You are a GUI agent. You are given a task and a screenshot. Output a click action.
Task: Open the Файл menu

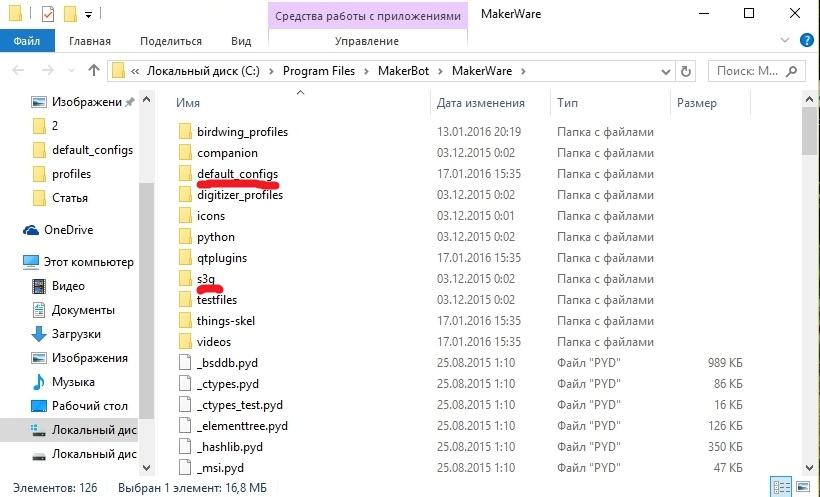pyautogui.click(x=27, y=41)
